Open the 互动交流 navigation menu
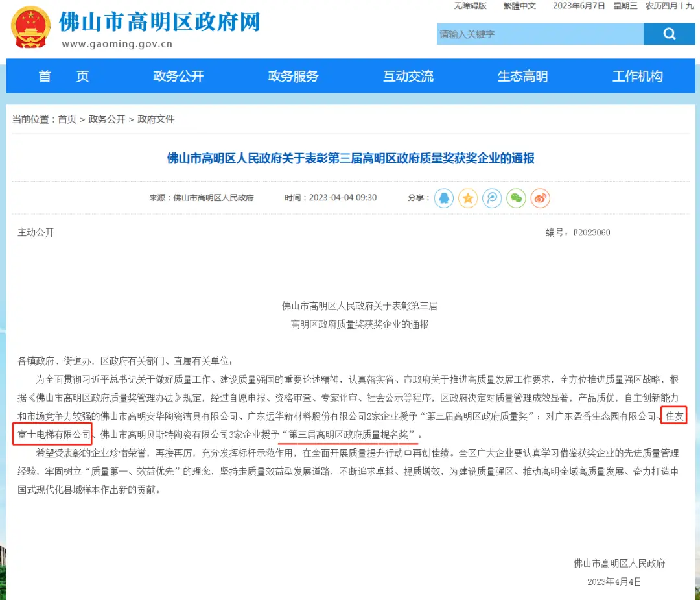Screen dimensions: 700x600 (408, 76)
